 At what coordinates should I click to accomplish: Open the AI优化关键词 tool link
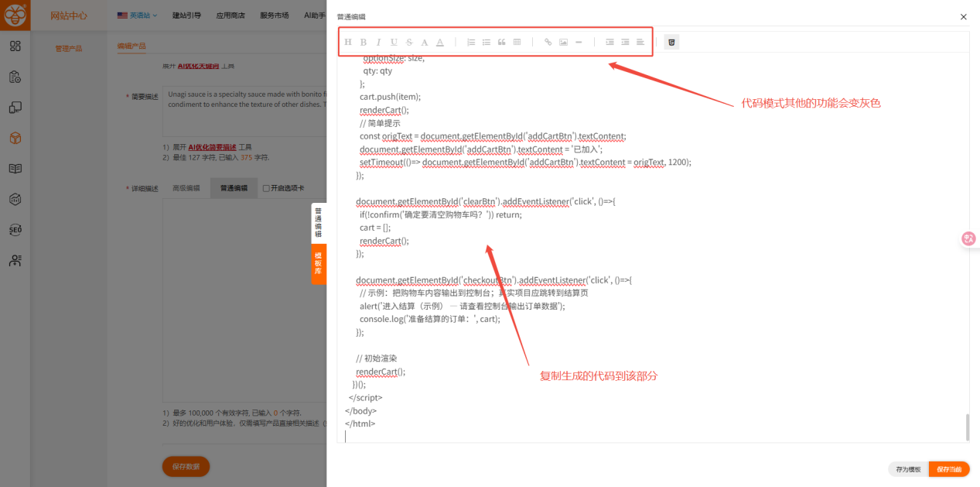199,66
